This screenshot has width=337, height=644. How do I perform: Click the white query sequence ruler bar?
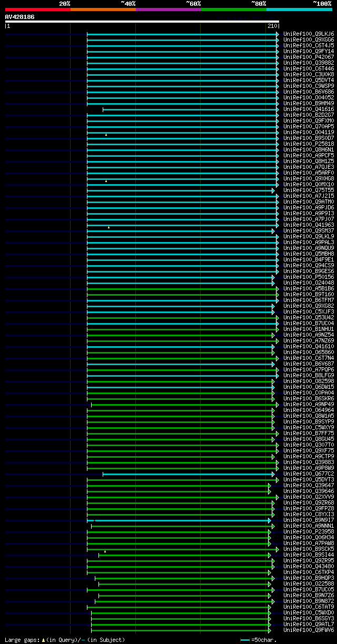tap(142, 22)
